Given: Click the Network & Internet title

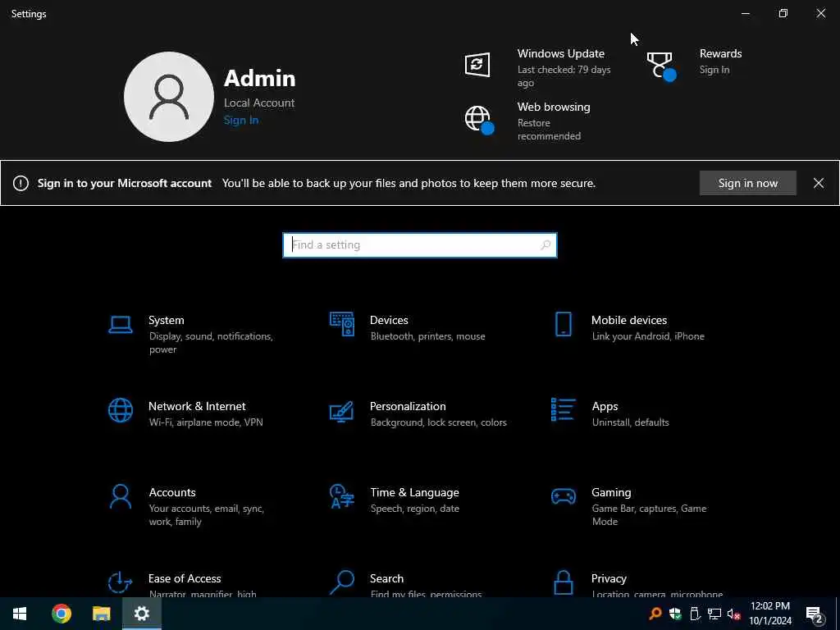Looking at the screenshot, I should pos(197,406).
